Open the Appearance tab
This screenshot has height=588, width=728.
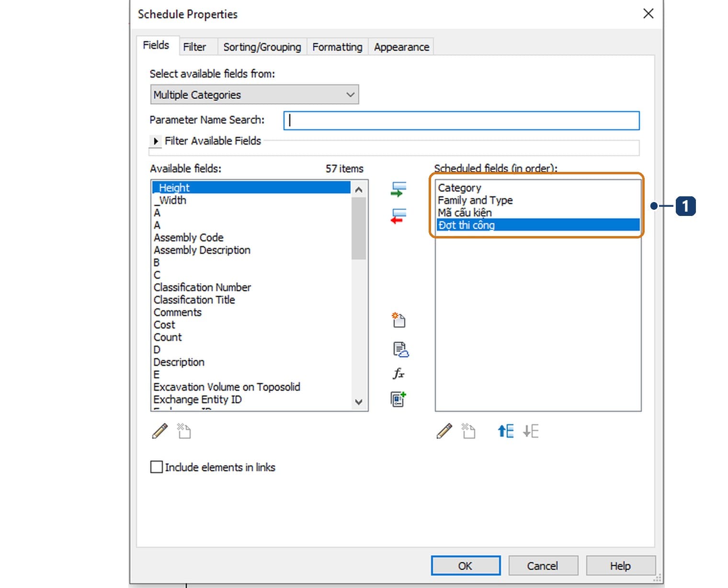[401, 47]
